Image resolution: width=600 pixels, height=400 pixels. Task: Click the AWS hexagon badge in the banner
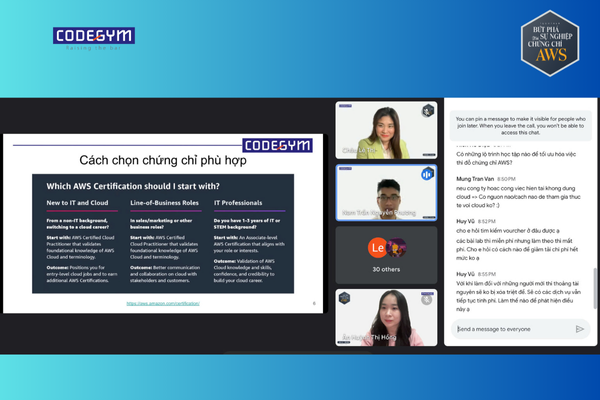pos(550,43)
